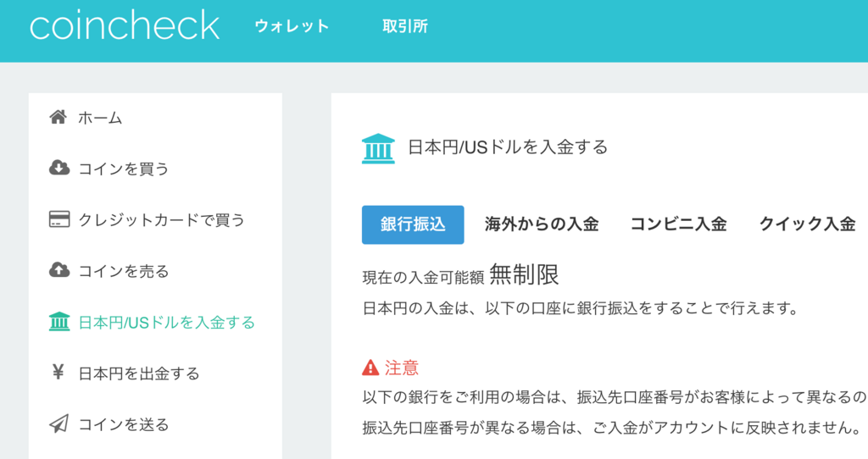Open 日本円を出金する in the sidebar

point(139,373)
